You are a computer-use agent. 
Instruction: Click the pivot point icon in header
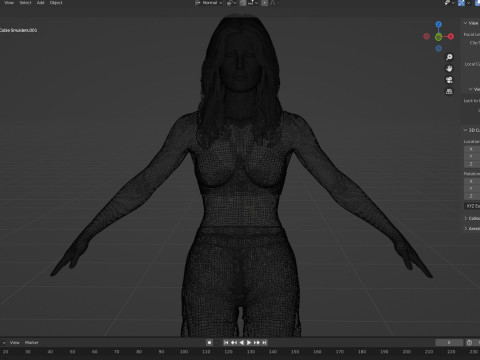coord(230,3)
